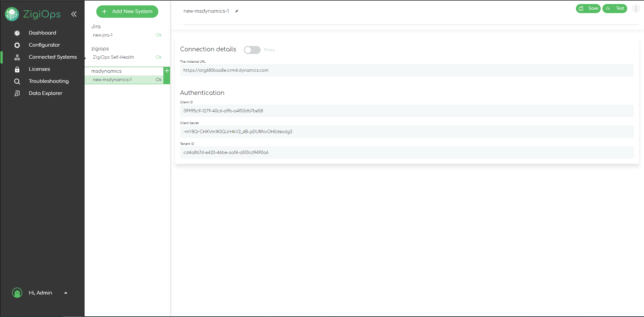Viewport: 644px width, 317px height.
Task: Click the Authentication heading
Action: [x=202, y=93]
